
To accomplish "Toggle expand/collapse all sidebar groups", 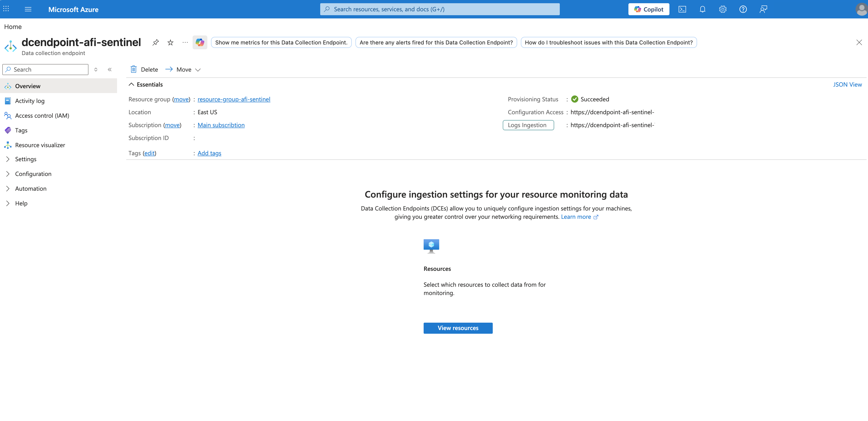I will pyautogui.click(x=96, y=69).
